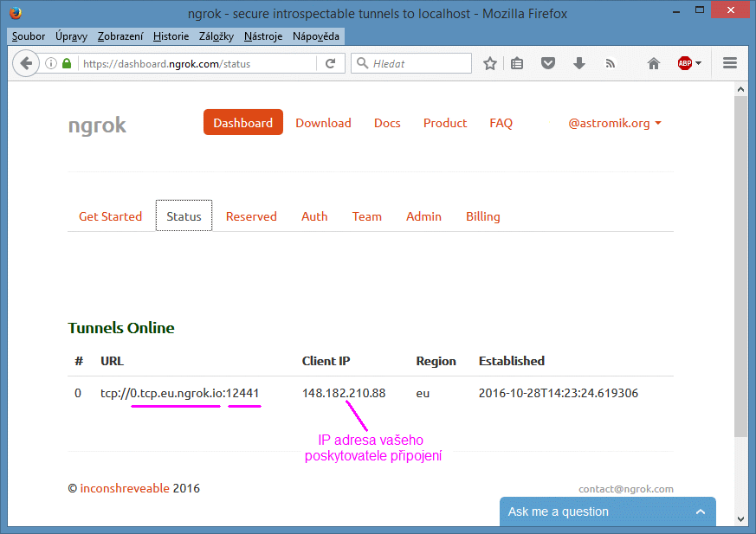Image resolution: width=756 pixels, height=534 pixels.
Task: Open the FAQ link
Action: (501, 123)
